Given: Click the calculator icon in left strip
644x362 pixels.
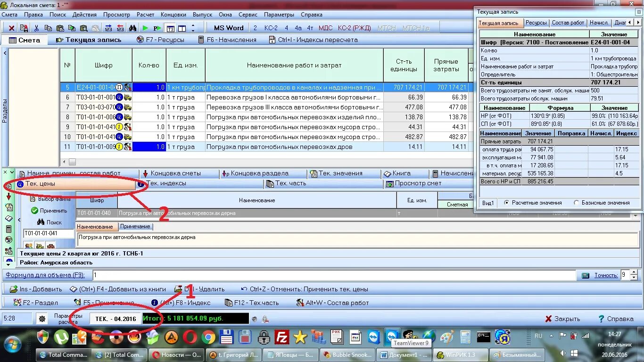Looking at the screenshot, I should coord(8,229).
